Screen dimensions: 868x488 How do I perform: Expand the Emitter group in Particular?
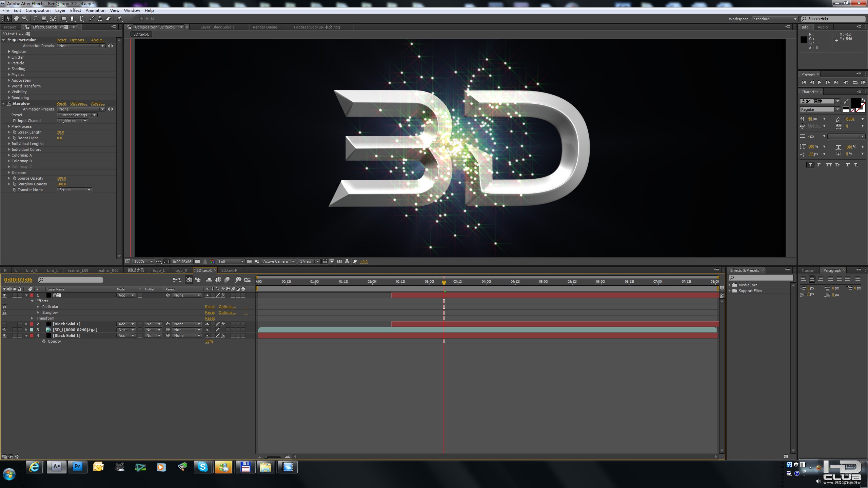tap(9, 57)
